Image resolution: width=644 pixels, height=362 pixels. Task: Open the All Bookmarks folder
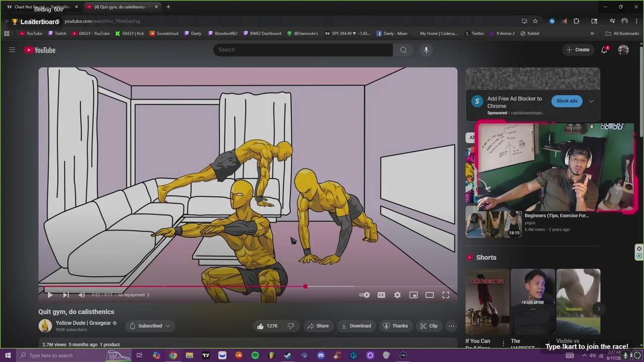(x=622, y=34)
